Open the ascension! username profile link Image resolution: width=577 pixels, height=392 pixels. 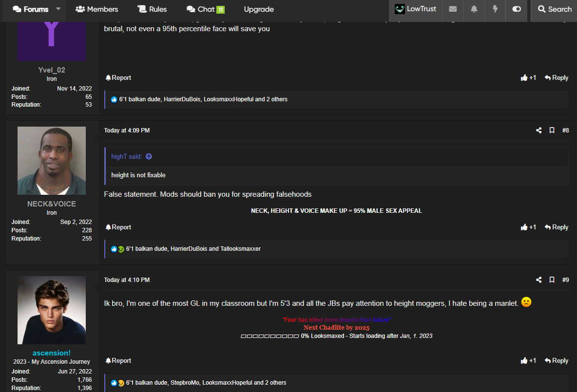click(52, 353)
